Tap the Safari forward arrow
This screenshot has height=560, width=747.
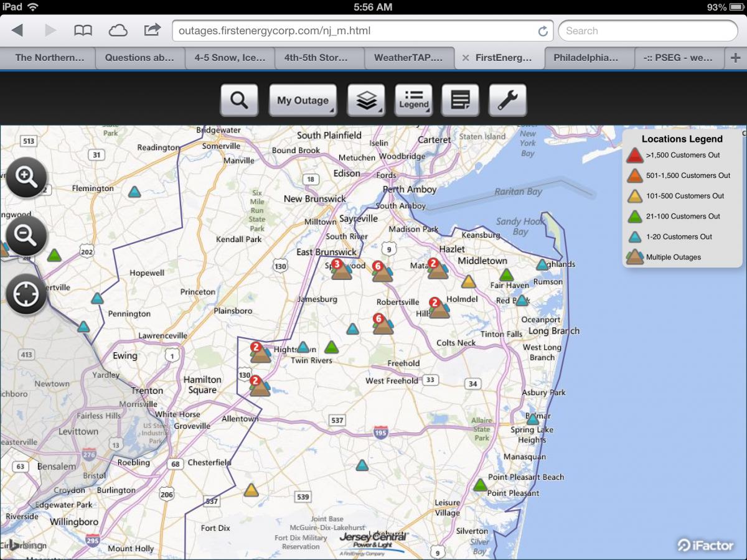50,30
